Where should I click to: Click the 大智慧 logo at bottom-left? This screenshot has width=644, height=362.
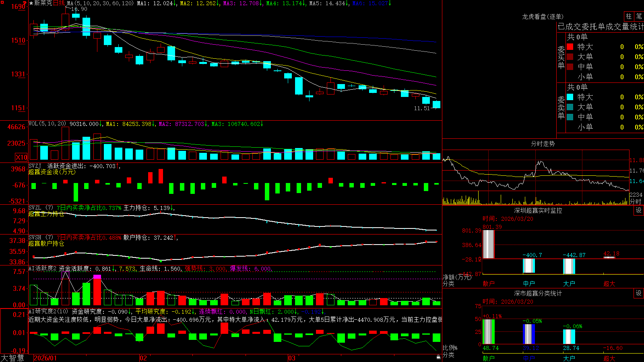coord(12,358)
